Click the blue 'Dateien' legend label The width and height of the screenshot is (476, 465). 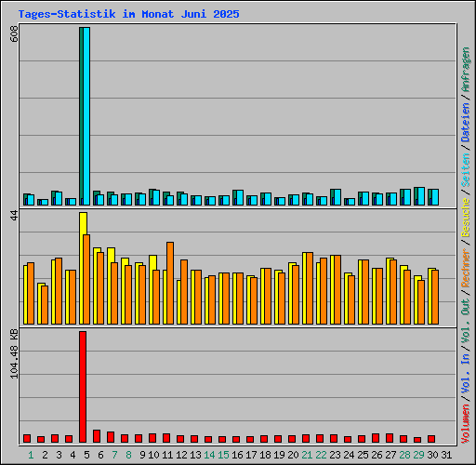click(x=466, y=123)
